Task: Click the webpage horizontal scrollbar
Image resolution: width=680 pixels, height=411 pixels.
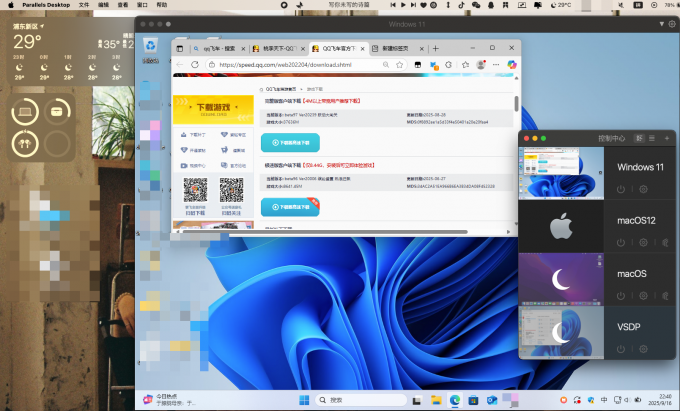Action: pos(324,232)
